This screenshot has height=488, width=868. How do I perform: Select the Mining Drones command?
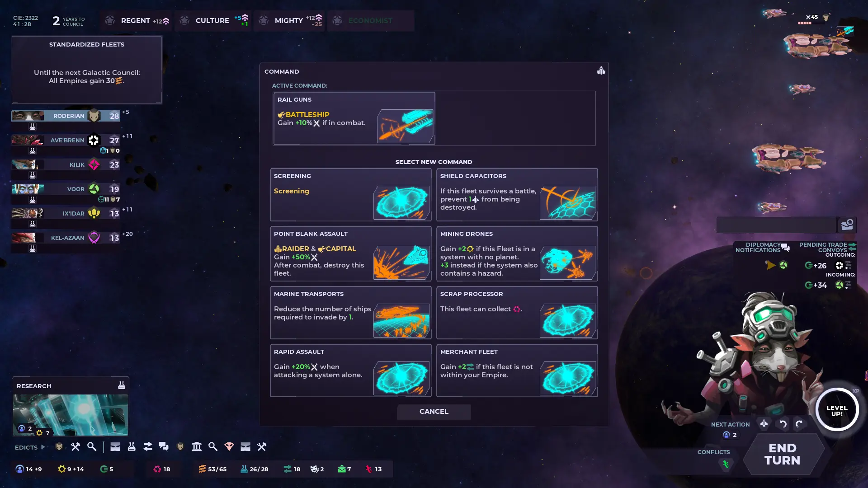pos(517,254)
